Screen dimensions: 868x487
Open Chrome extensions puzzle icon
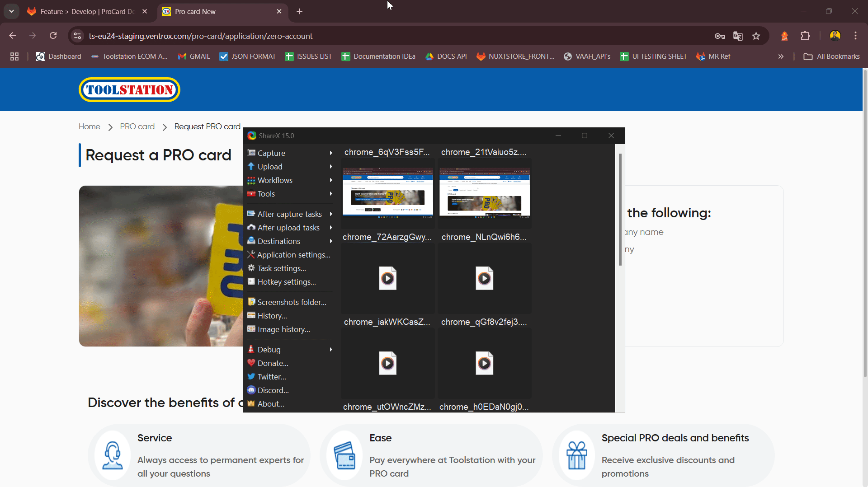pyautogui.click(x=805, y=36)
